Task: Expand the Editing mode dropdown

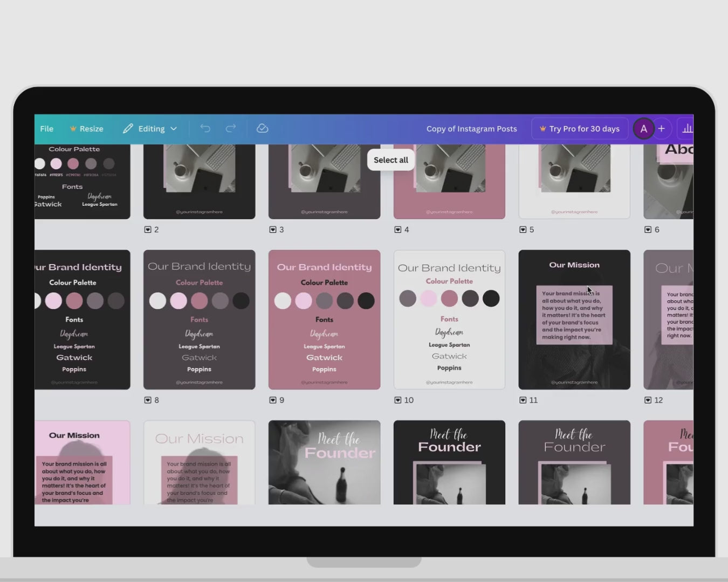Action: tap(150, 129)
